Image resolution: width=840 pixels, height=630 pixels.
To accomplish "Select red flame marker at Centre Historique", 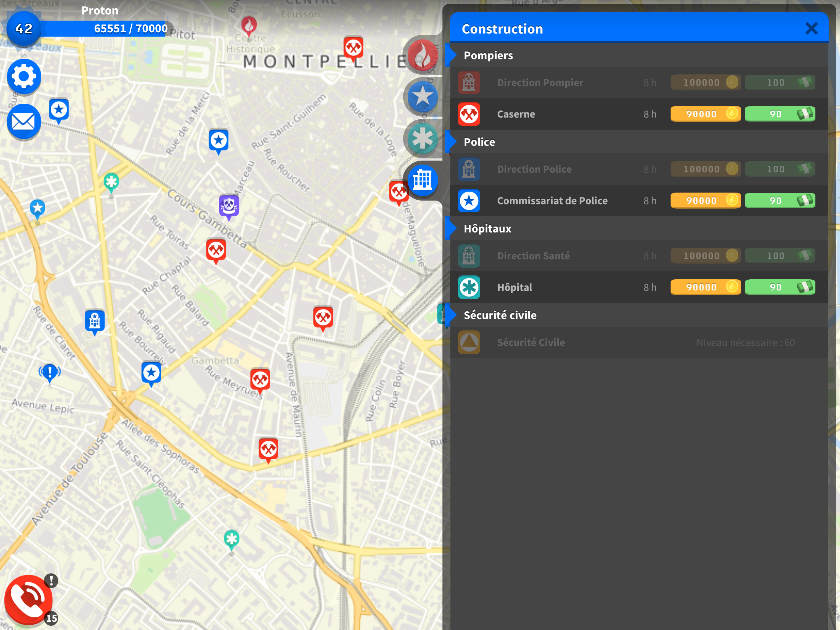I will (249, 26).
